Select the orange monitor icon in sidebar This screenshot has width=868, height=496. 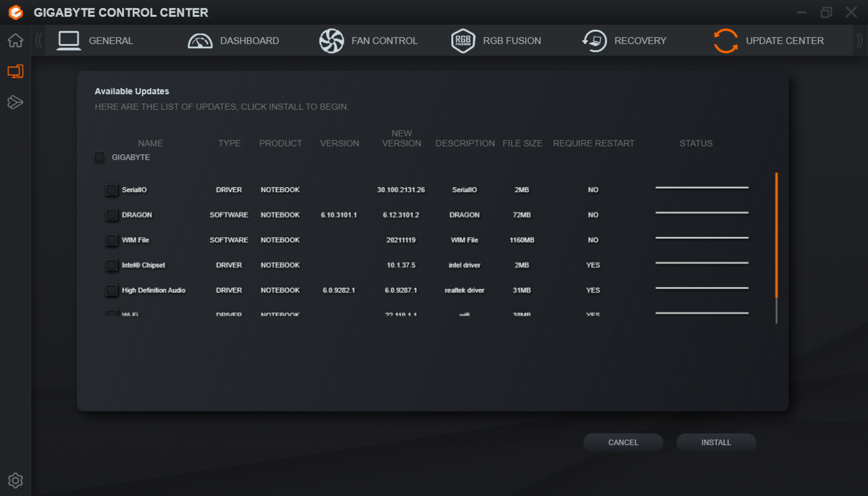click(x=15, y=71)
